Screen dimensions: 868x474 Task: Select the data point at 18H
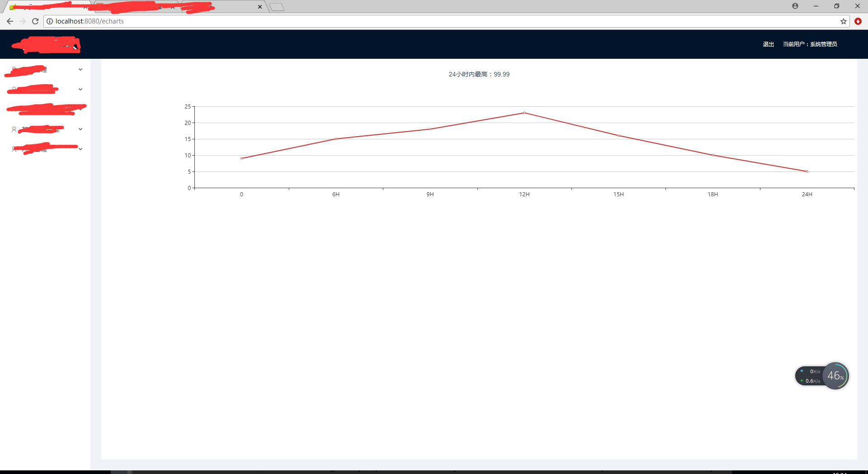(713, 155)
